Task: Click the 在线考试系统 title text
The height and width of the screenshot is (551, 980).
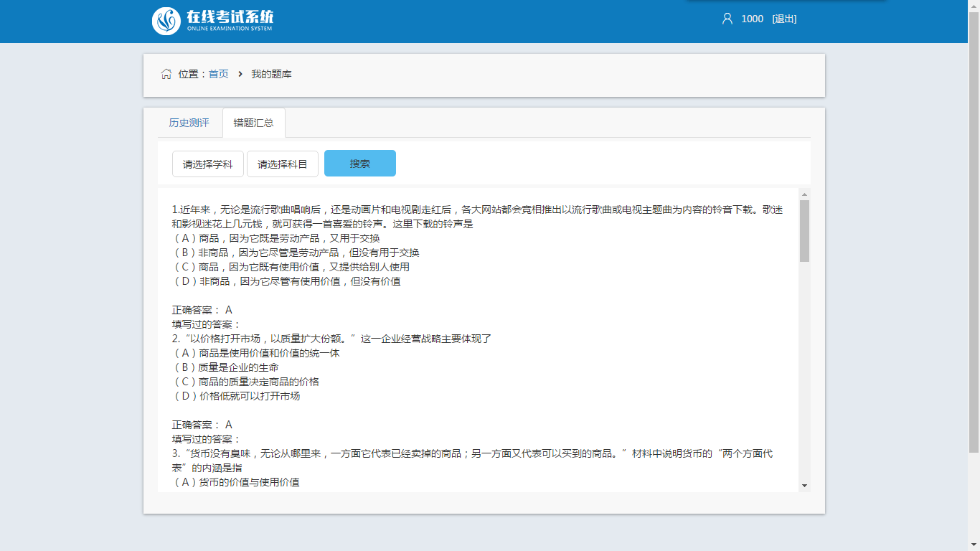Action: coord(230,17)
